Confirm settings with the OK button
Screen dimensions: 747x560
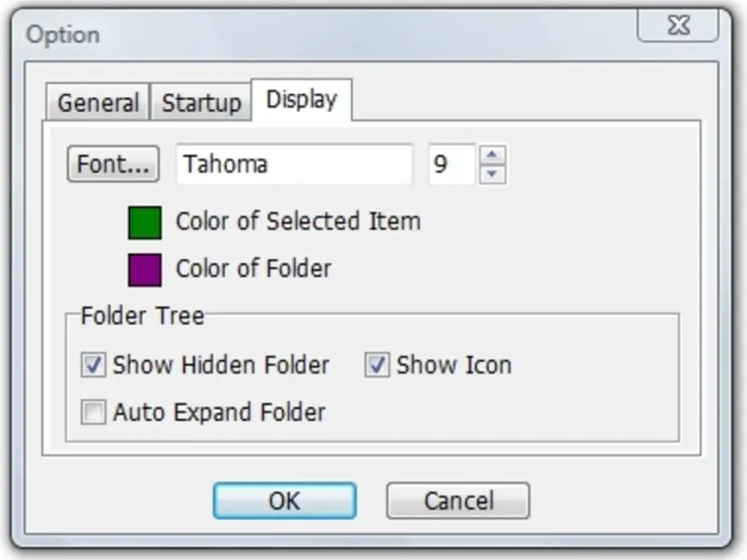tap(284, 500)
